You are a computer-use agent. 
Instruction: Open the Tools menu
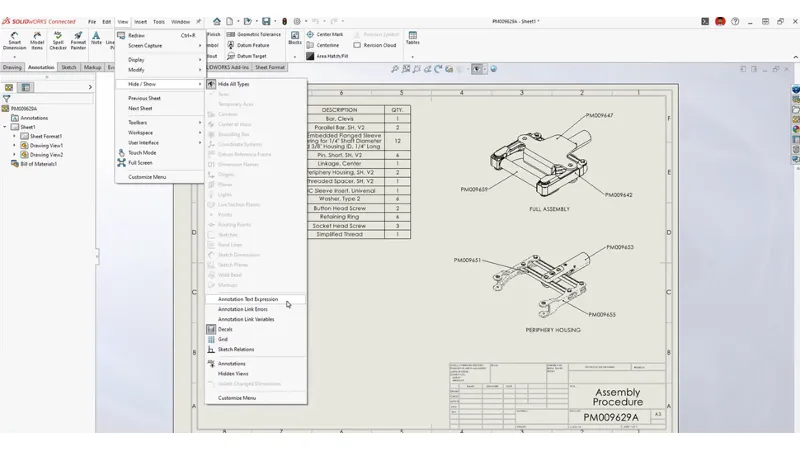159,22
